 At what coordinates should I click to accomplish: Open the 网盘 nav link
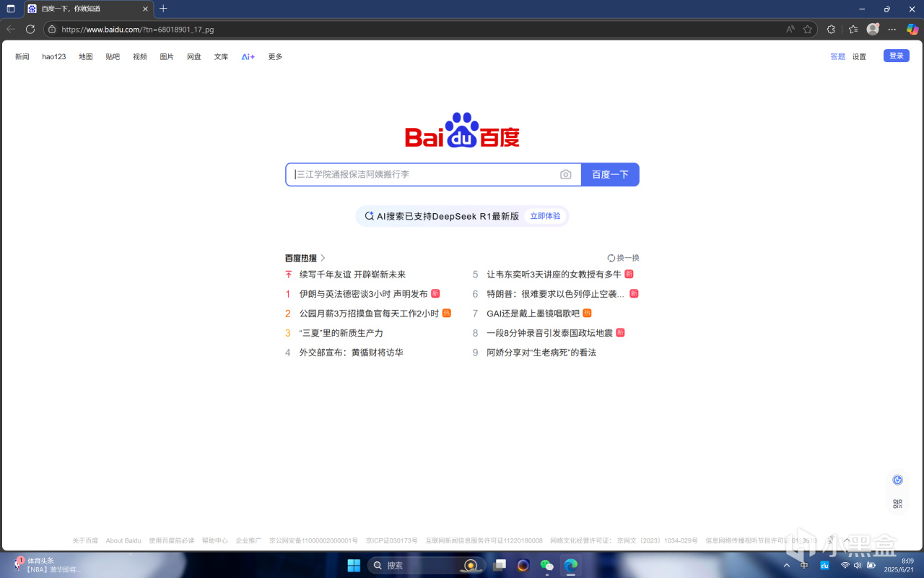click(x=194, y=56)
